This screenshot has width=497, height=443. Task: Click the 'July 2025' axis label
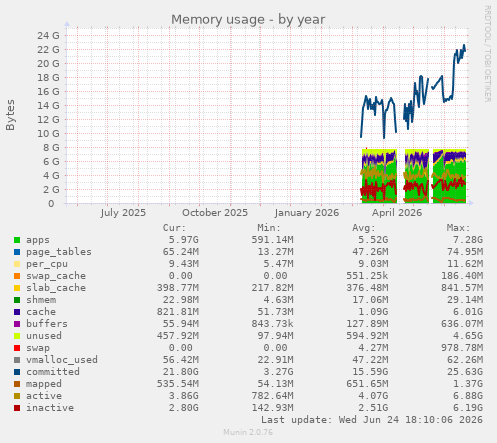[x=123, y=213]
